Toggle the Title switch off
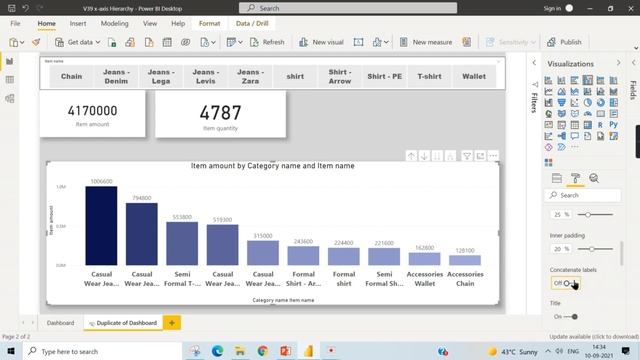 [x=566, y=317]
